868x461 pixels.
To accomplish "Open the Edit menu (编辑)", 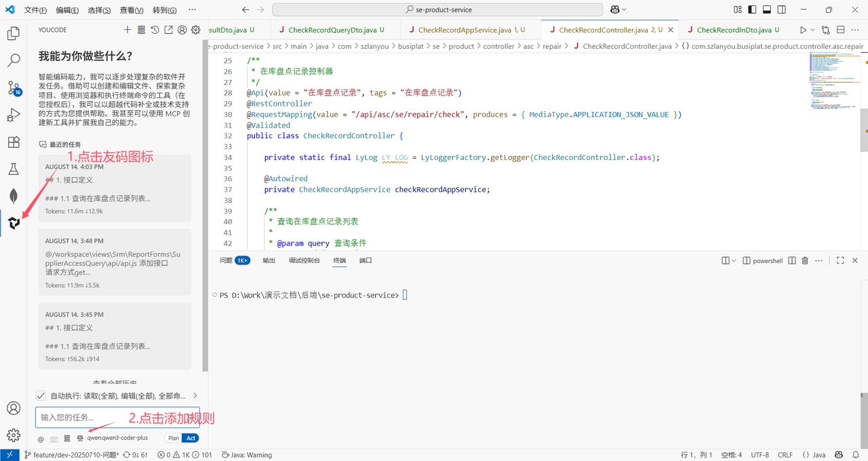I will (67, 10).
